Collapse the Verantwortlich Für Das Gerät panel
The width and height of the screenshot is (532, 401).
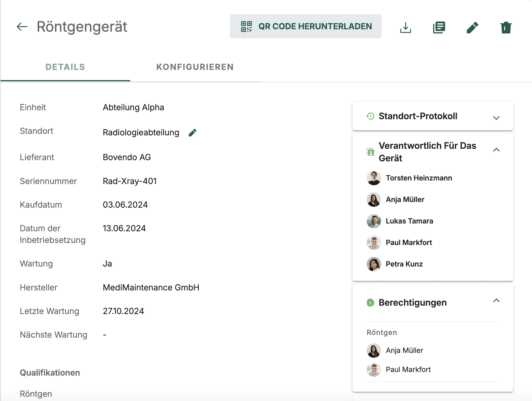pos(496,150)
